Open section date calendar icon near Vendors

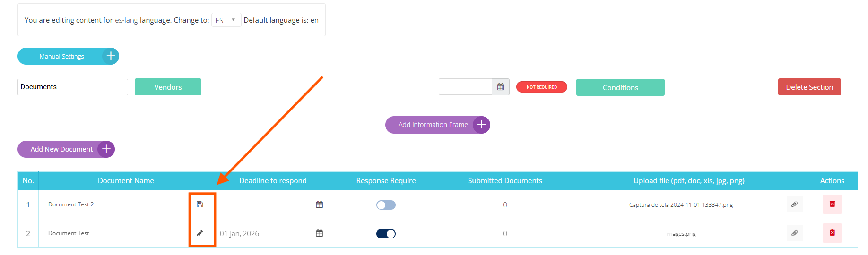tap(501, 87)
